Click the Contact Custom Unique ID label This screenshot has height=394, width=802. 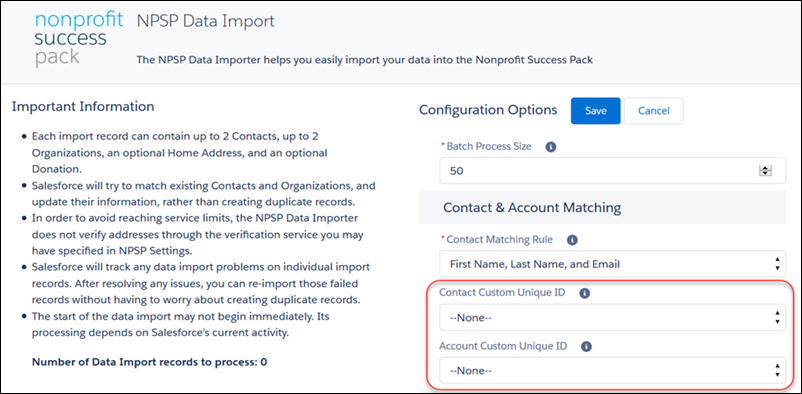[502, 293]
